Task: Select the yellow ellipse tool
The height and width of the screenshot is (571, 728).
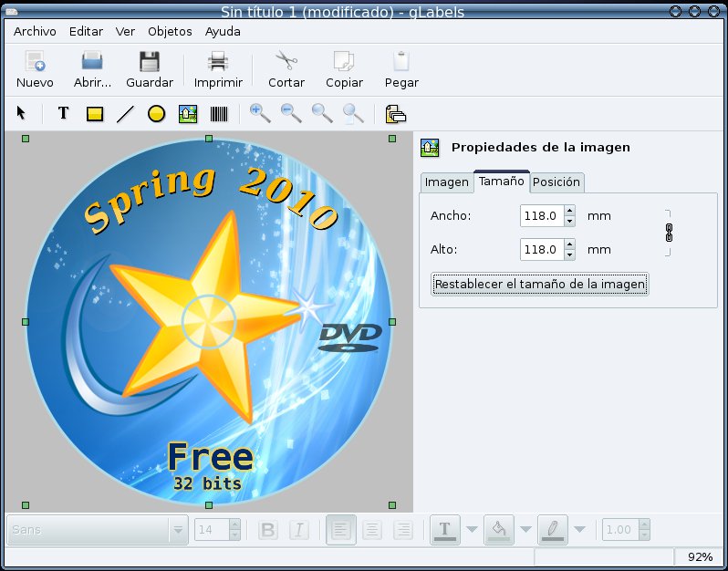Action: (157, 114)
